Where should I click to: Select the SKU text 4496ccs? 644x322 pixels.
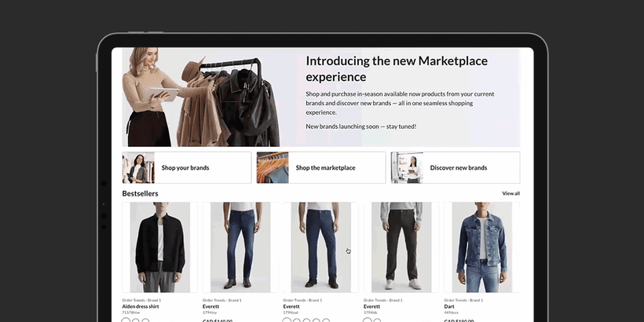click(x=452, y=313)
